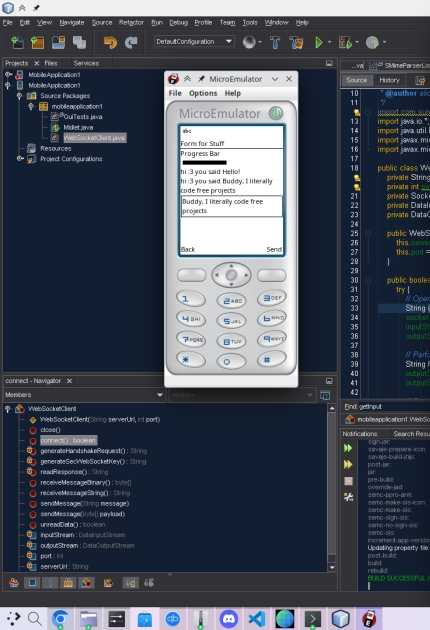Toggle Fully Qualified Names in Navigator
This screenshot has height=630, width=430.
[x=108, y=583]
